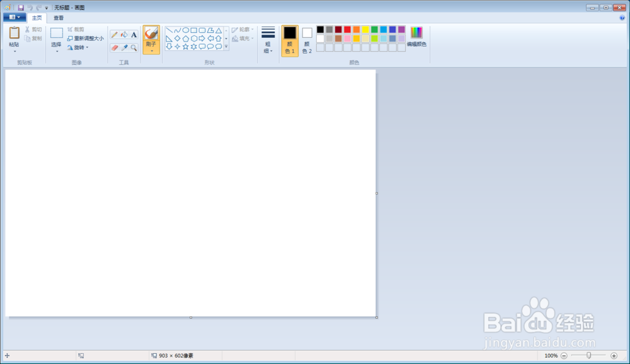Choose the Hexagon shape
630x364 pixels.
193,38
